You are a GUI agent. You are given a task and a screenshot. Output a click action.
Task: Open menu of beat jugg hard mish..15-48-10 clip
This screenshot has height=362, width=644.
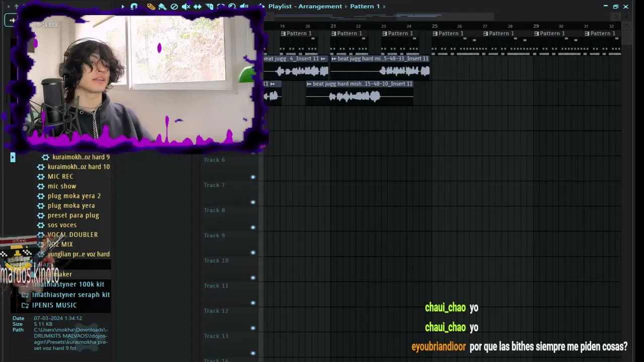[x=309, y=84]
